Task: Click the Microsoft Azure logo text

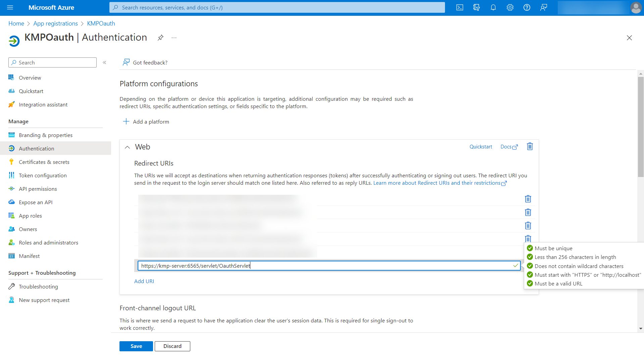Action: (x=51, y=7)
